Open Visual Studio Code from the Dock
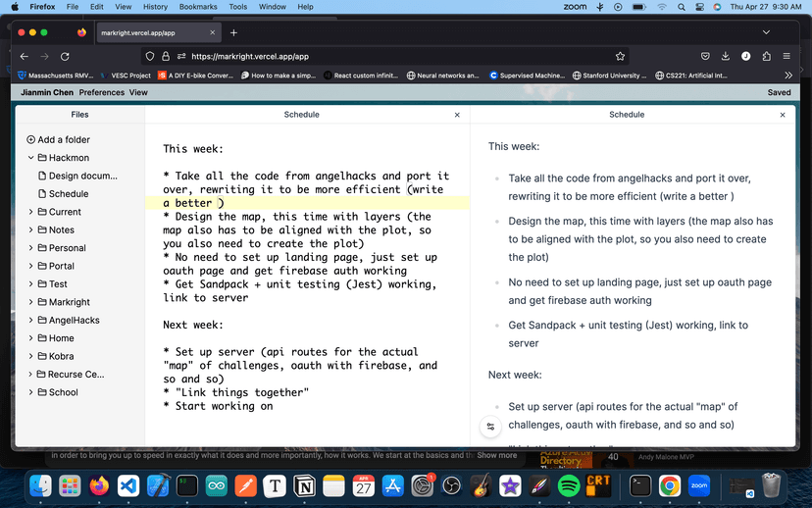 (127, 484)
